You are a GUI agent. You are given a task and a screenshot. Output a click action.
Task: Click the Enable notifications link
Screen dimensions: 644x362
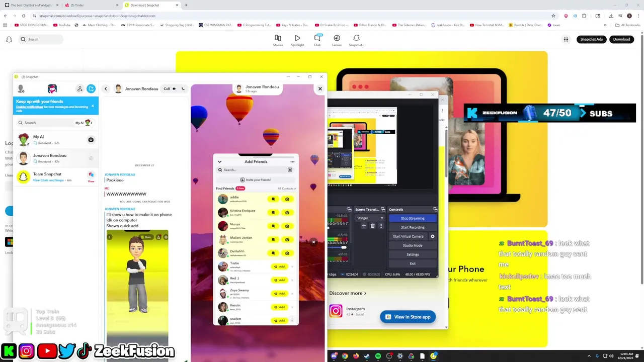point(29,107)
